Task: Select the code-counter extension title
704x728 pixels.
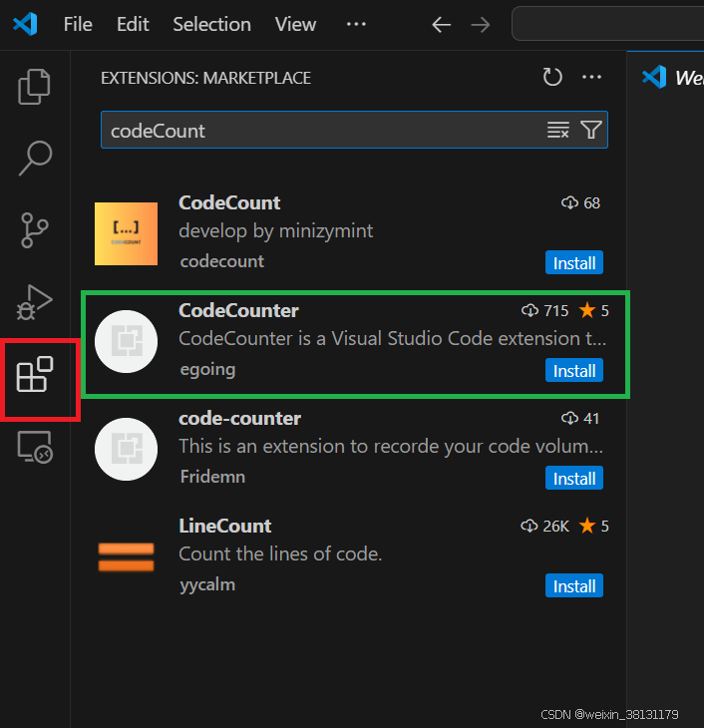Action: (x=239, y=418)
